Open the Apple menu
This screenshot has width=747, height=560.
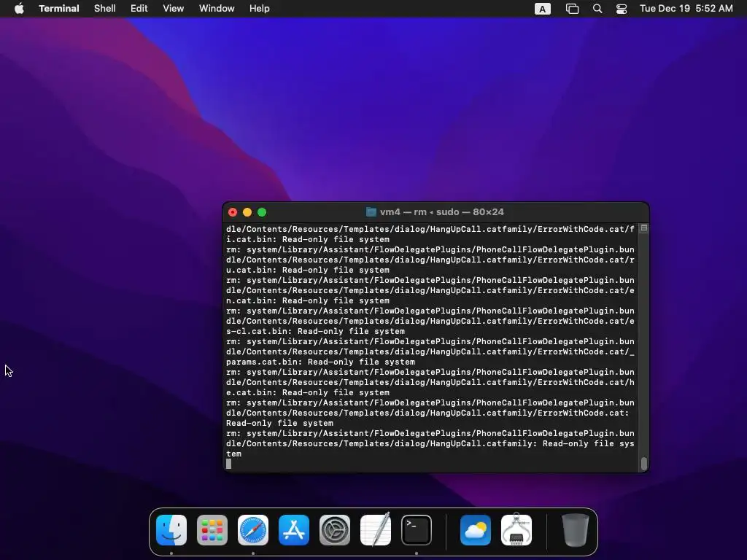coord(19,9)
